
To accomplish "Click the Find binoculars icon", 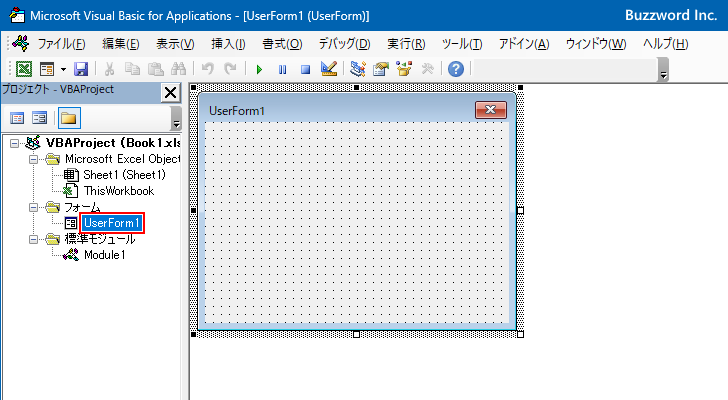I will pyautogui.click(x=178, y=69).
